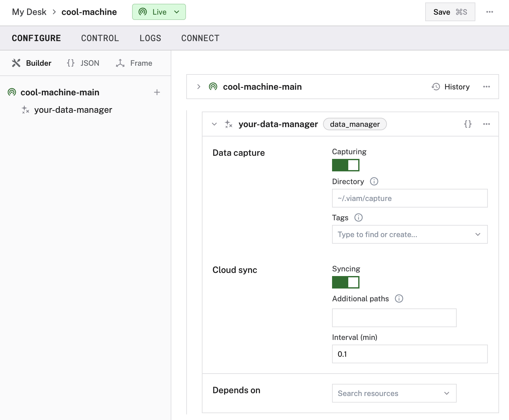Expand the cool-machine-main card chevron
This screenshot has width=509, height=420.
point(199,87)
